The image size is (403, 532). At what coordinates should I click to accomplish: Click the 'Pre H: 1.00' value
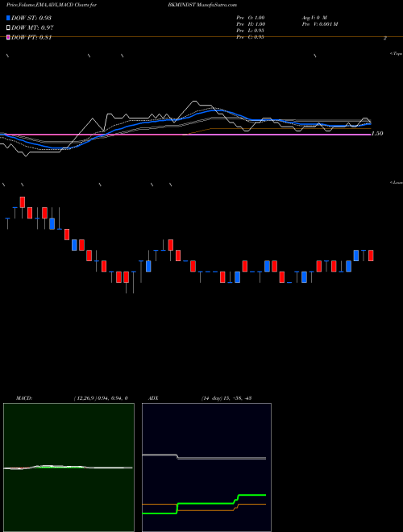pos(251,24)
